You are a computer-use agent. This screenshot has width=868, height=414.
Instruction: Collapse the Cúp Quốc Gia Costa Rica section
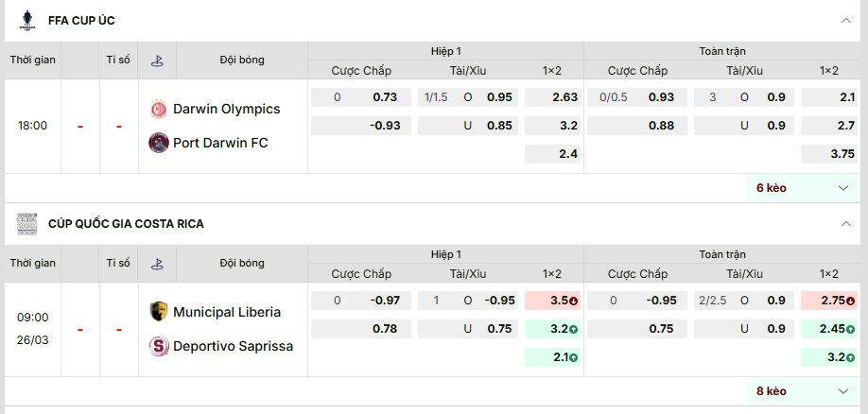(x=844, y=223)
